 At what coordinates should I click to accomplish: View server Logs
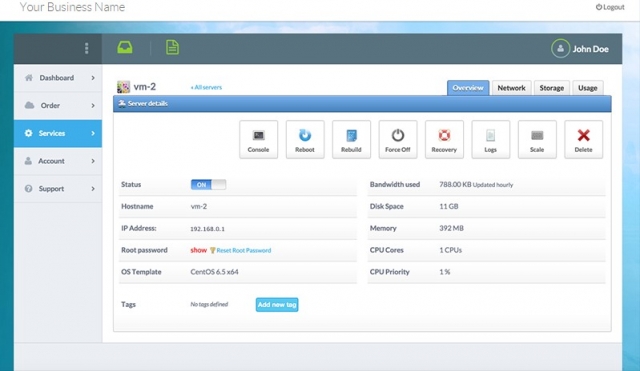coord(491,139)
